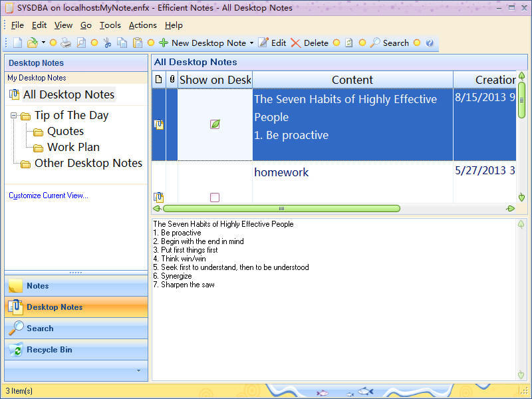Open the Actions menu
The width and height of the screenshot is (532, 399).
pos(142,25)
